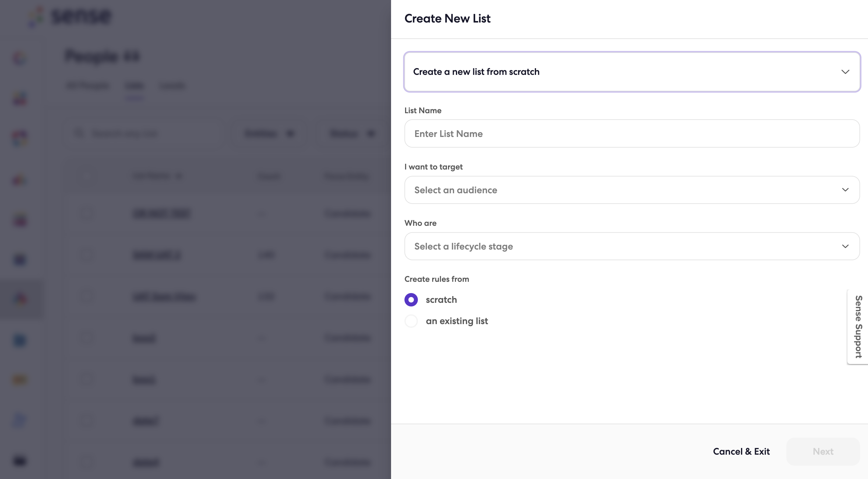This screenshot has height=479, width=868.
Task: Select the 'an existing list' radio option
Action: tap(411, 321)
